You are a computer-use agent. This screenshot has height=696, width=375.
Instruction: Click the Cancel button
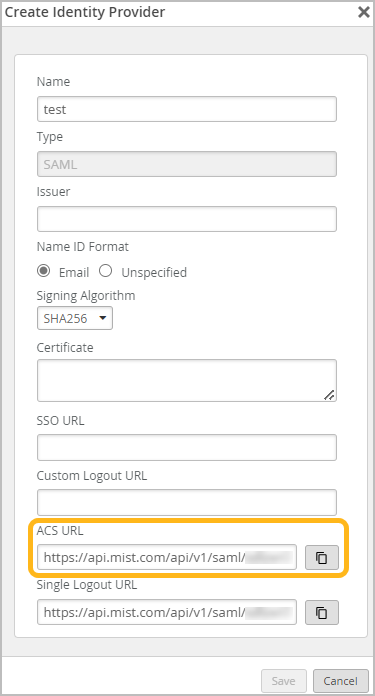[x=341, y=681]
